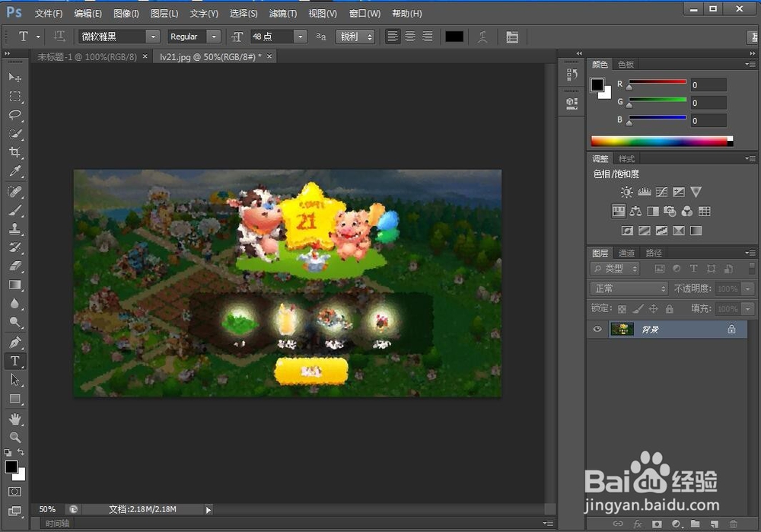Screen dimensions: 761x532
Task: Open the text color swatch
Action: (x=454, y=37)
